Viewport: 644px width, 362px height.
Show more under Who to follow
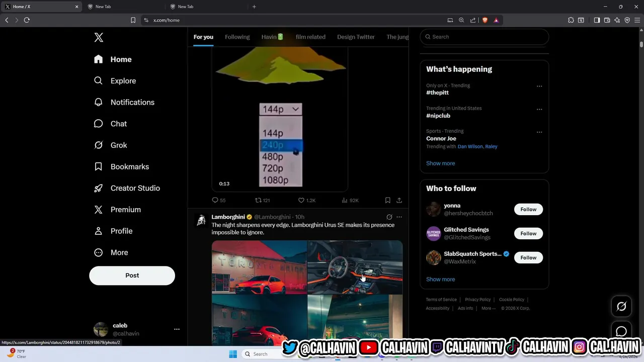pos(440,280)
